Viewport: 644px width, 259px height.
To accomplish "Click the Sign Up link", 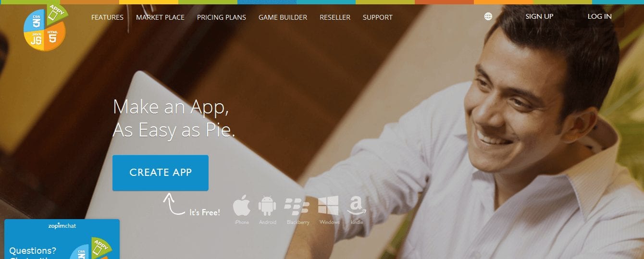I will [x=539, y=16].
